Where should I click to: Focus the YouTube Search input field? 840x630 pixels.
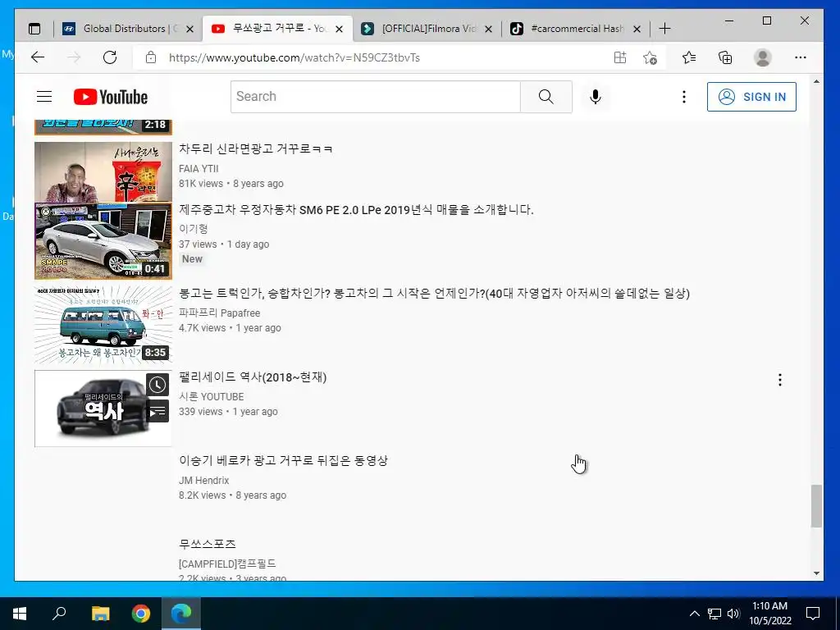pyautogui.click(x=376, y=97)
